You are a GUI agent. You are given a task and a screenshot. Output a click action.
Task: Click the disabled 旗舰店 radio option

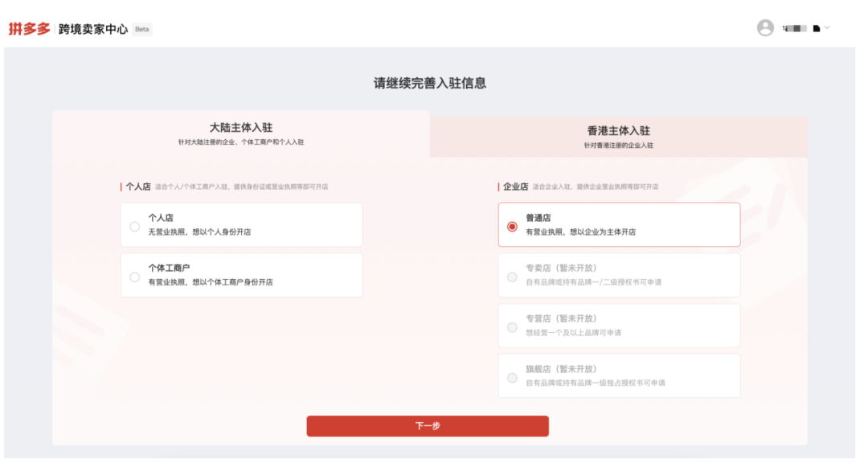point(512,377)
